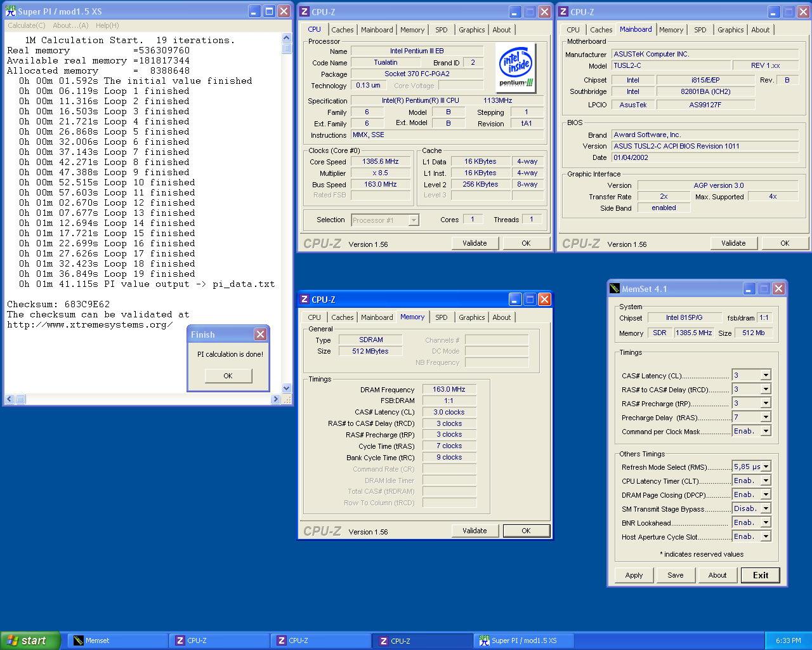The image size is (812, 650).
Task: Click the Memset taskbar button
Action: pos(118,640)
